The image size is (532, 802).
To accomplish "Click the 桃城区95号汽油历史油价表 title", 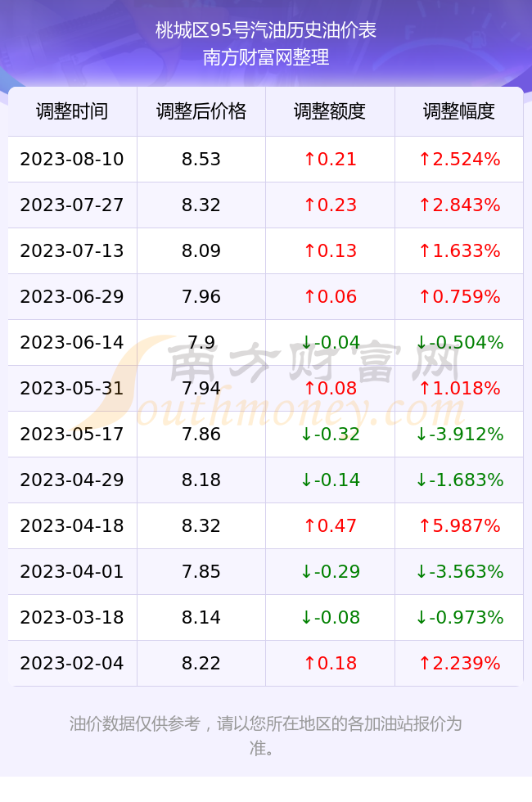I will click(x=266, y=31).
